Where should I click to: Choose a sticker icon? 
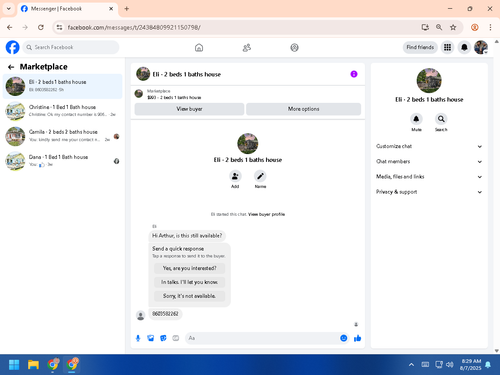163,338
